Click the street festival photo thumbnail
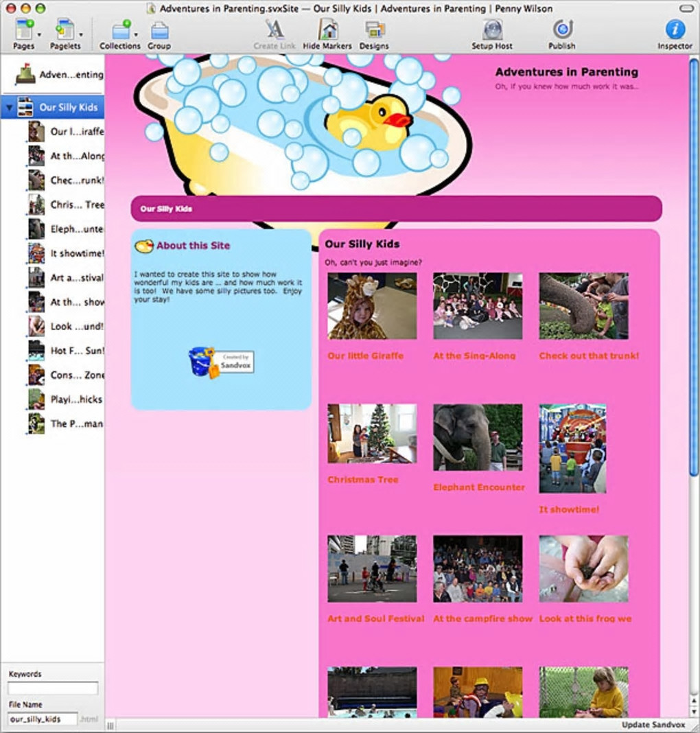This screenshot has height=733, width=700. click(x=372, y=568)
